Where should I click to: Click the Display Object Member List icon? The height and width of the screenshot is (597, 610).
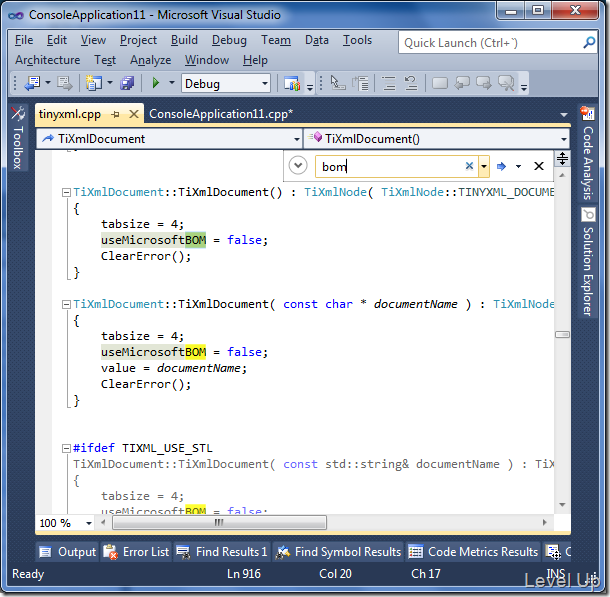pos(337,83)
